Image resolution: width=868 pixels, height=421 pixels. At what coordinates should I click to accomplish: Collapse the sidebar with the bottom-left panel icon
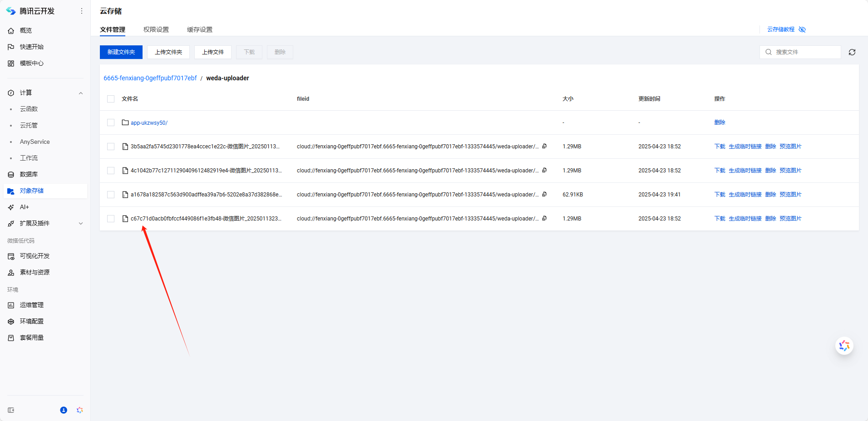(x=11, y=410)
